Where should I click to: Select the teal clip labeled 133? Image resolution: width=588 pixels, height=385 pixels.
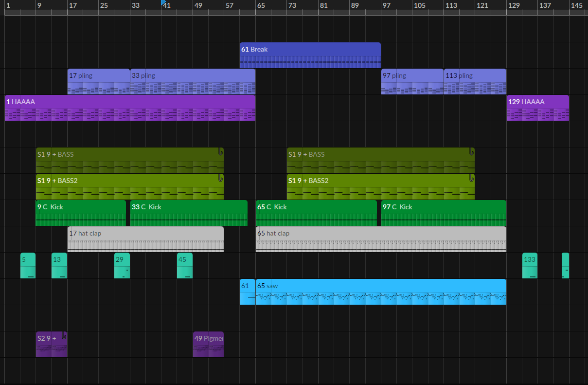(x=530, y=265)
